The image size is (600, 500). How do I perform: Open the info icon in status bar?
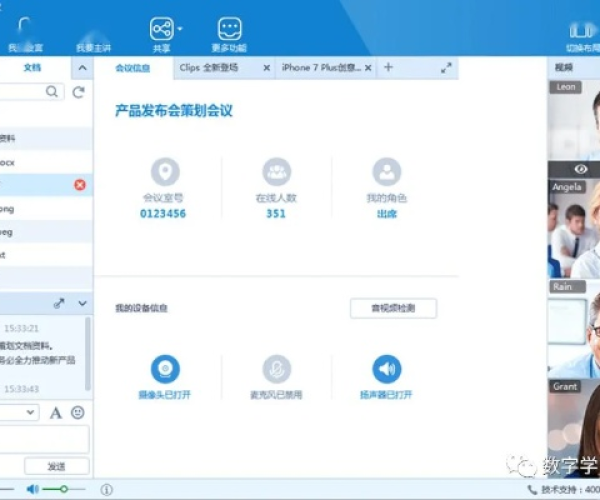106,489
